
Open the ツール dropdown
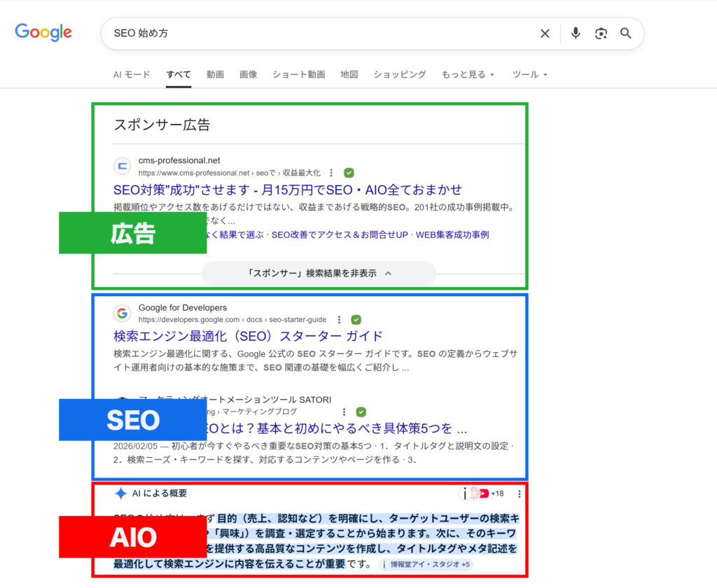529,74
